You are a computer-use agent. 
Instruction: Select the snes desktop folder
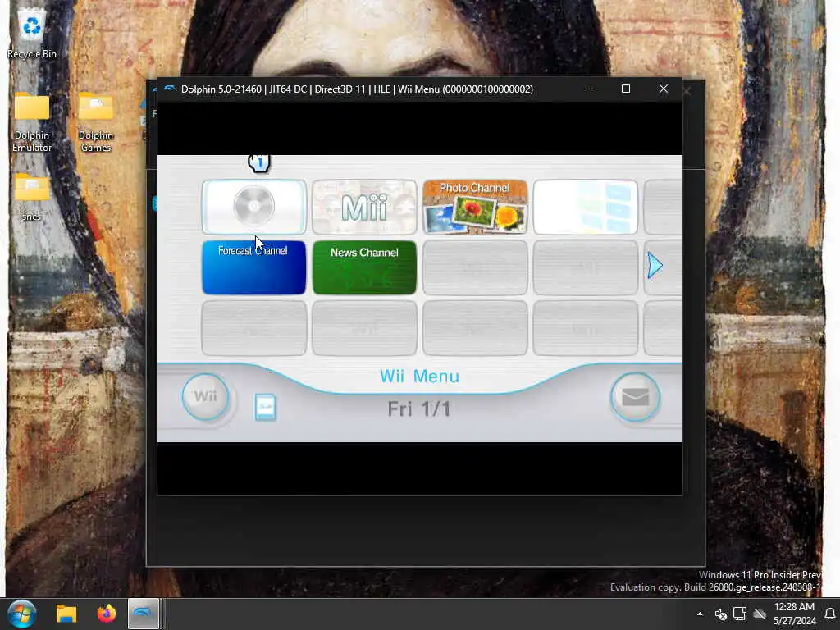(x=32, y=197)
